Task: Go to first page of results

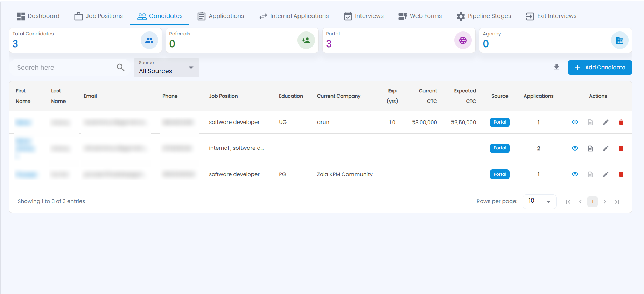Action: [x=568, y=202]
